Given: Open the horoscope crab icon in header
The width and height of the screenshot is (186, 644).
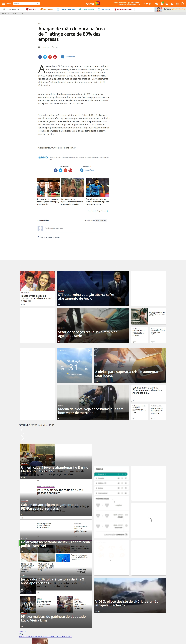Looking at the screenshot, I should coord(177,4).
